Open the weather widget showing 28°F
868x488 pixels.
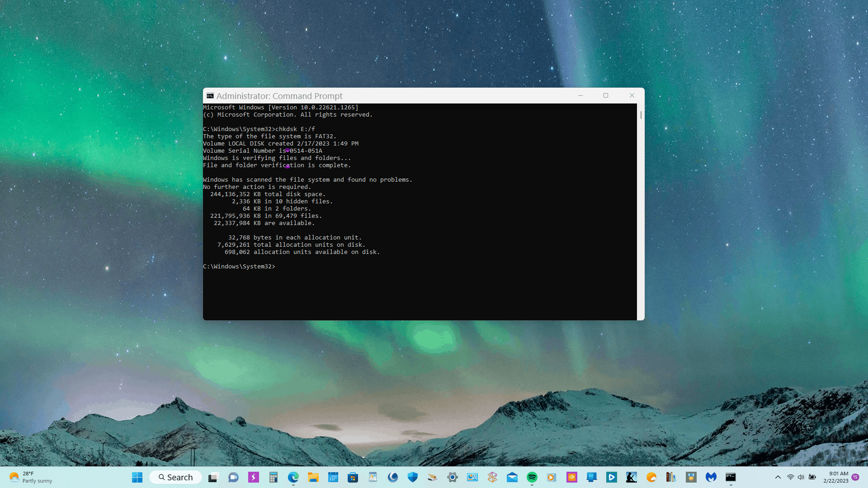31,477
